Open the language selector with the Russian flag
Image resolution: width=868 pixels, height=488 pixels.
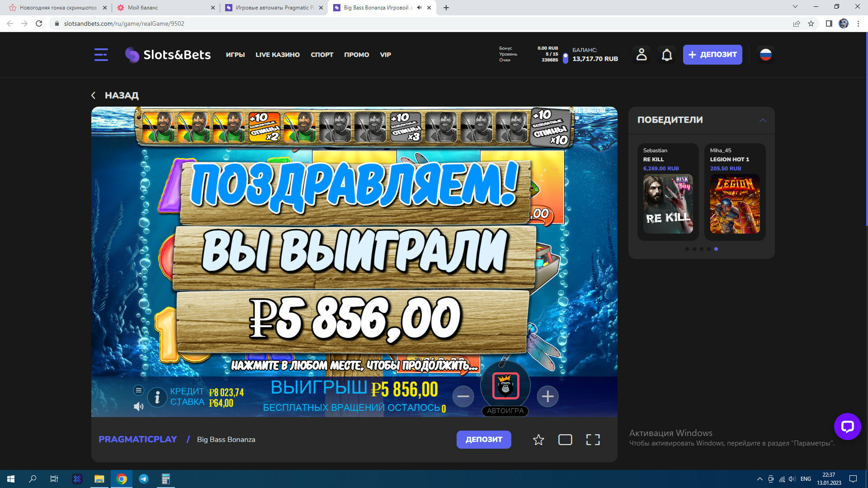[765, 55]
